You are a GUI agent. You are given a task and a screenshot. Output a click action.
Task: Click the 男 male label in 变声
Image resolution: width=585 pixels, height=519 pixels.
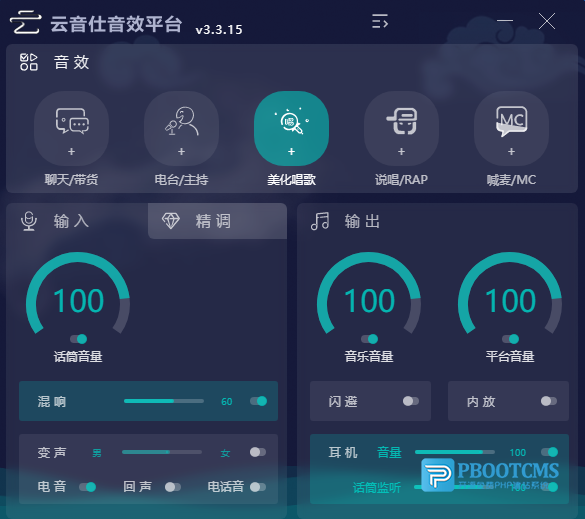97,453
